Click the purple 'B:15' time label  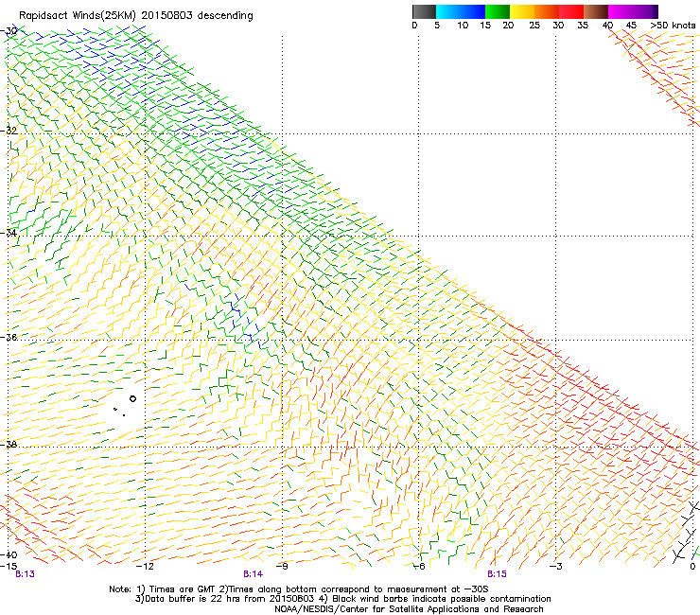(497, 574)
